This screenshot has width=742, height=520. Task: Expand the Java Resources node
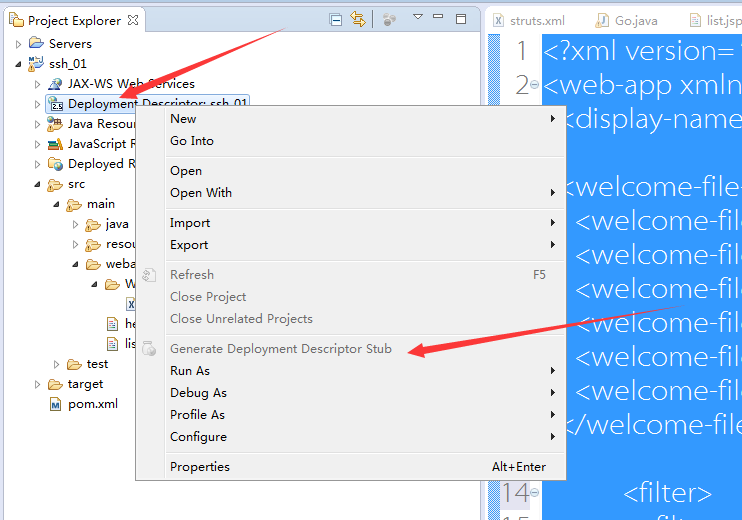[37, 124]
